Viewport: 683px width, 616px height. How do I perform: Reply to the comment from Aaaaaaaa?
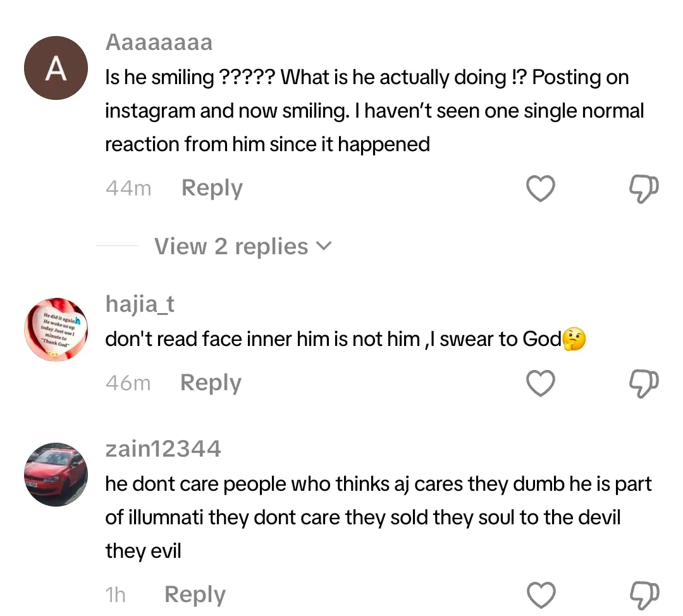tap(212, 188)
